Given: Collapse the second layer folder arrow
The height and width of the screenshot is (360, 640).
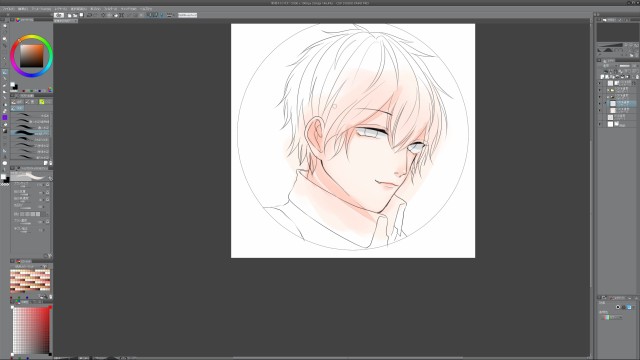Looking at the screenshot, I should coord(607,97).
